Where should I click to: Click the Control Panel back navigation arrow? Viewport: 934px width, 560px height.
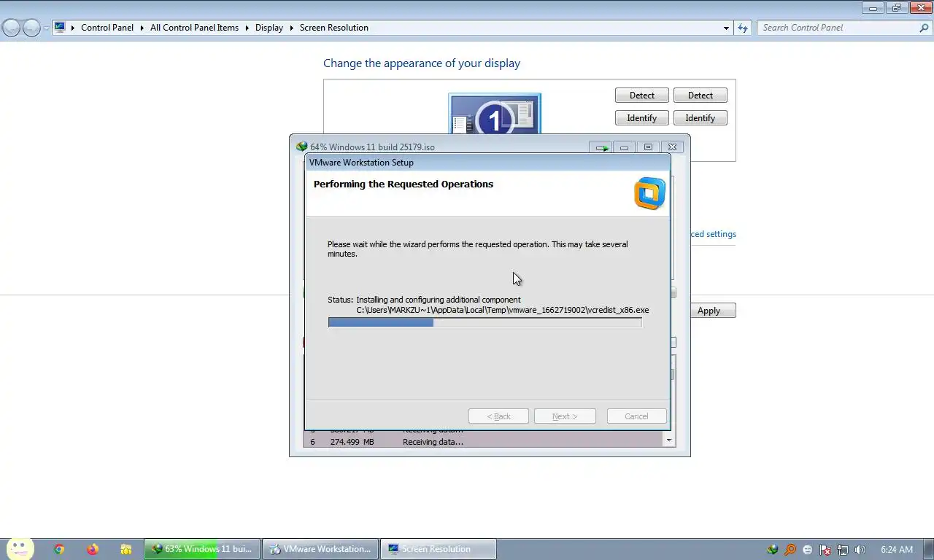(11, 28)
